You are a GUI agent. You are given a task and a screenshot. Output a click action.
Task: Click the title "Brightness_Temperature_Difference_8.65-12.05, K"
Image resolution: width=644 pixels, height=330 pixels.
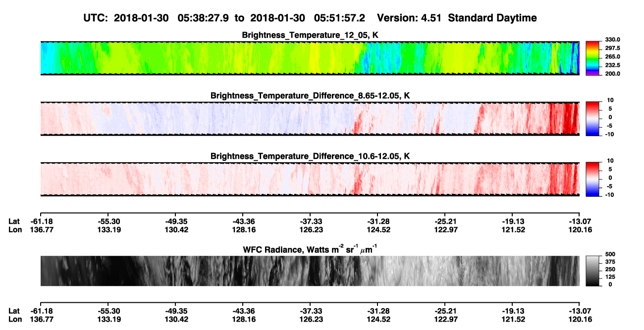coord(310,95)
